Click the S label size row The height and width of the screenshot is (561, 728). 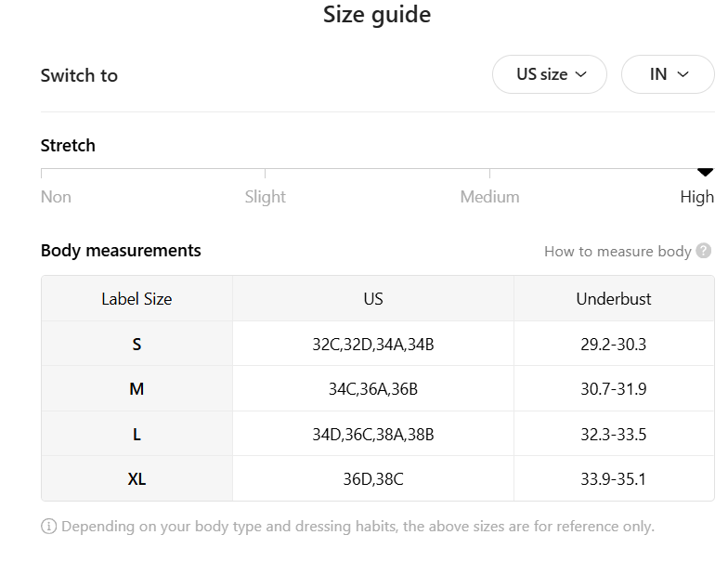point(136,344)
